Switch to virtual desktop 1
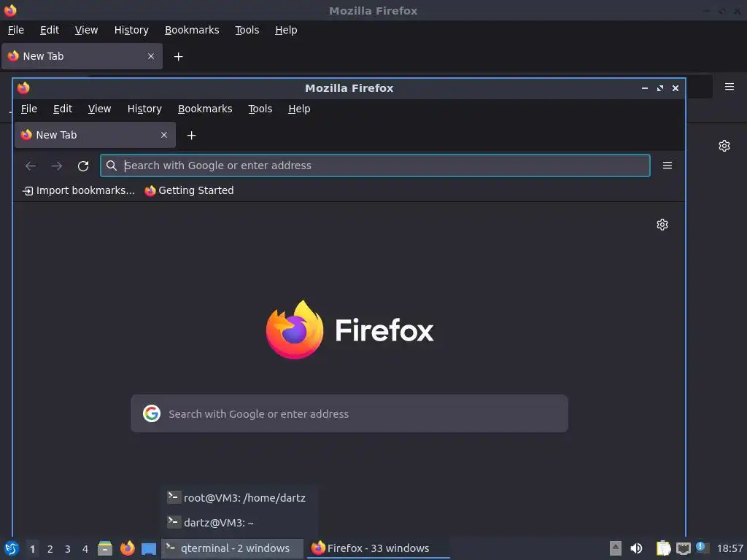This screenshot has width=747, height=560. tap(32, 549)
